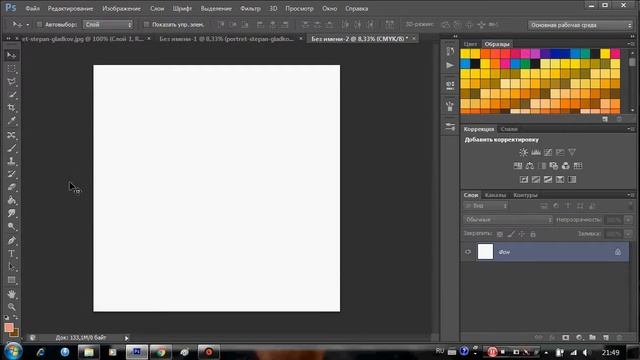The width and height of the screenshot is (640, 360).
Task: Select the History Brush tool
Action: [11, 174]
